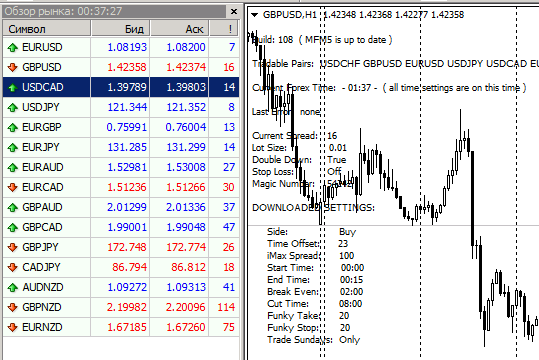Click the red down arrow beside GBPUSD
Screen dimensions: 539x360
tap(13, 67)
